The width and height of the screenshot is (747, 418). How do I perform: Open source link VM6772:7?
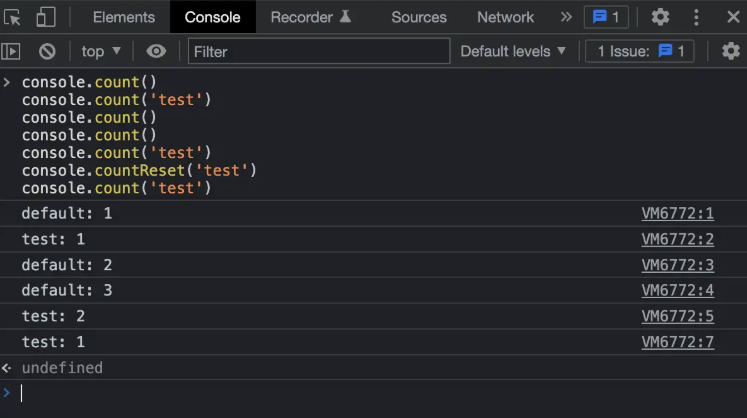coord(677,343)
